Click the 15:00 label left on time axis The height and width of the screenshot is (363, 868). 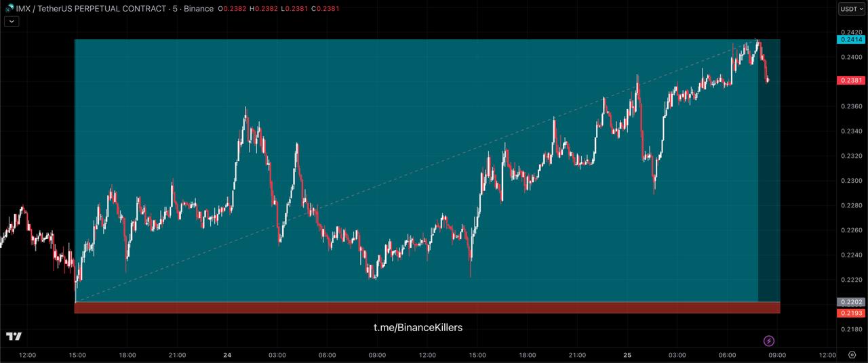(77, 355)
